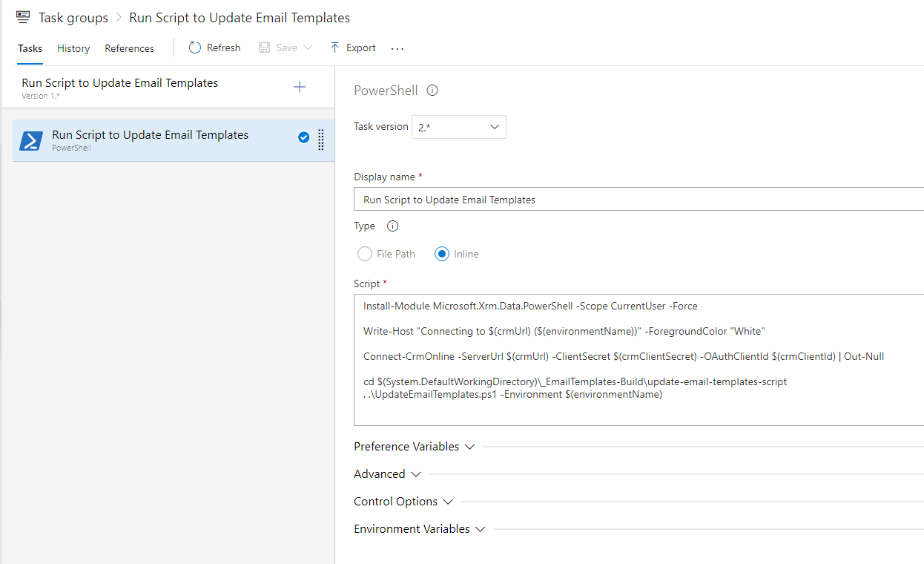Open the more options ellipsis menu
924x564 pixels.
(x=397, y=48)
